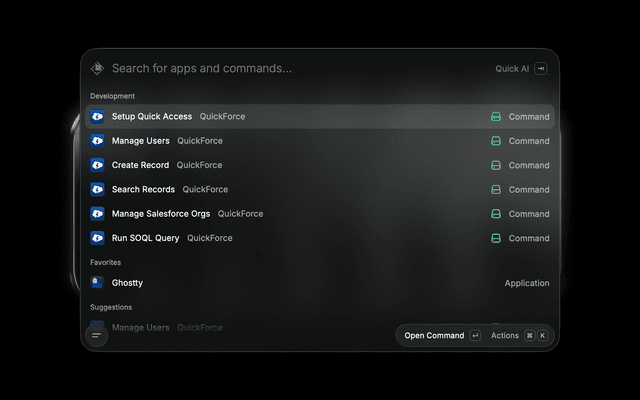Click the Ghostty app icon
The height and width of the screenshot is (400, 640).
[97, 282]
